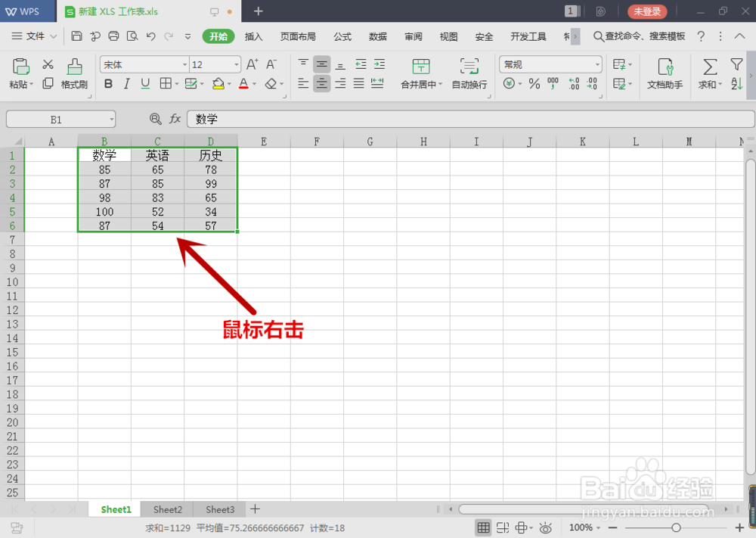
Task: Click the zoom magnifier icon beside fx
Action: pyautogui.click(x=155, y=119)
